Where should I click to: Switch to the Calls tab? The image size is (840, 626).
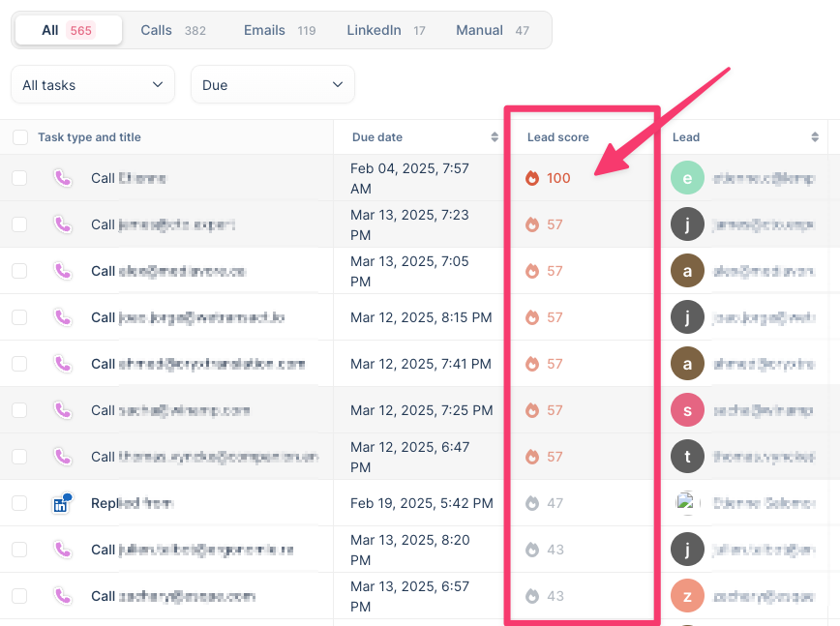point(156,29)
